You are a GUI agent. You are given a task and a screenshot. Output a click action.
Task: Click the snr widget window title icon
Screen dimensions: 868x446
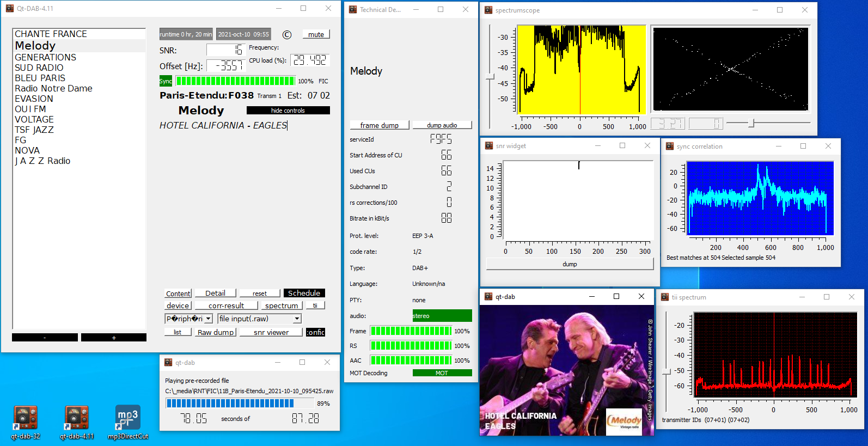pos(489,145)
